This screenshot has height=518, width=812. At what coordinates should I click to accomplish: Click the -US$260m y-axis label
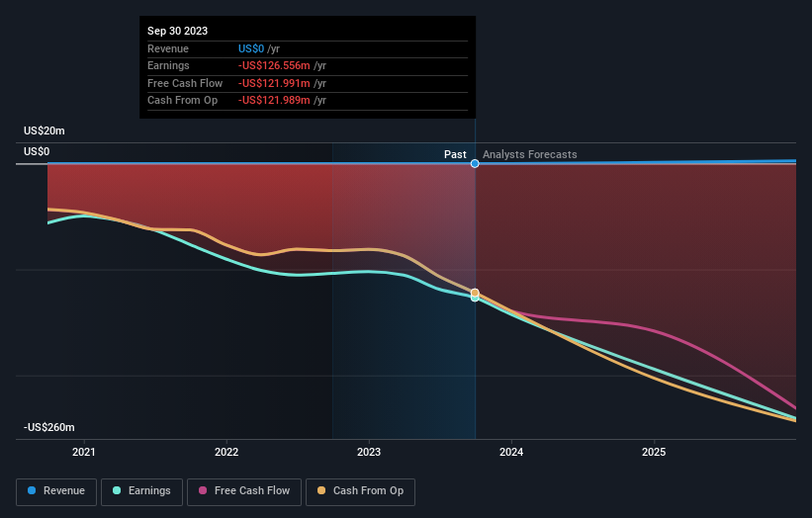(x=49, y=427)
